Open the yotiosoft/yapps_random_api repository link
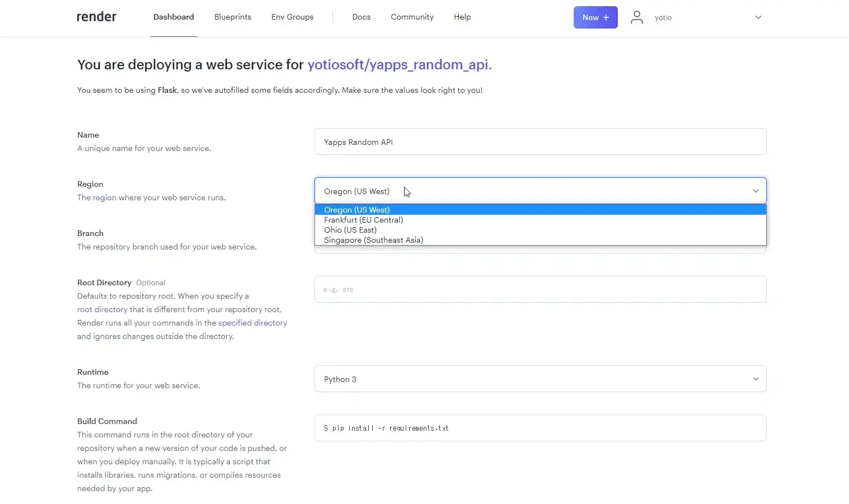Viewport: 849px width, 504px height. (400, 64)
